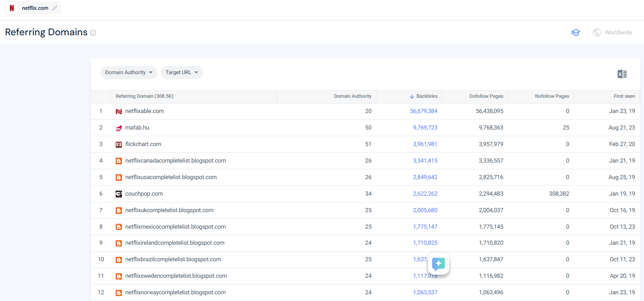
Task: Open backlinks count 1,710,825 link
Action: 425,243
